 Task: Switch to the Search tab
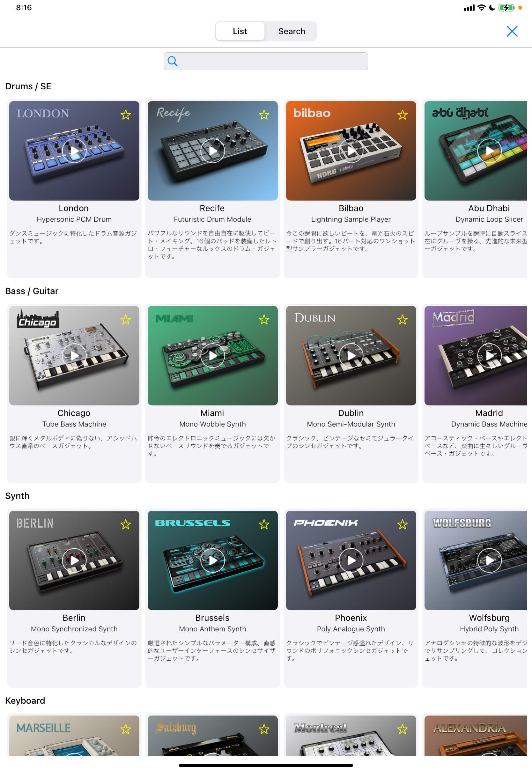[292, 31]
